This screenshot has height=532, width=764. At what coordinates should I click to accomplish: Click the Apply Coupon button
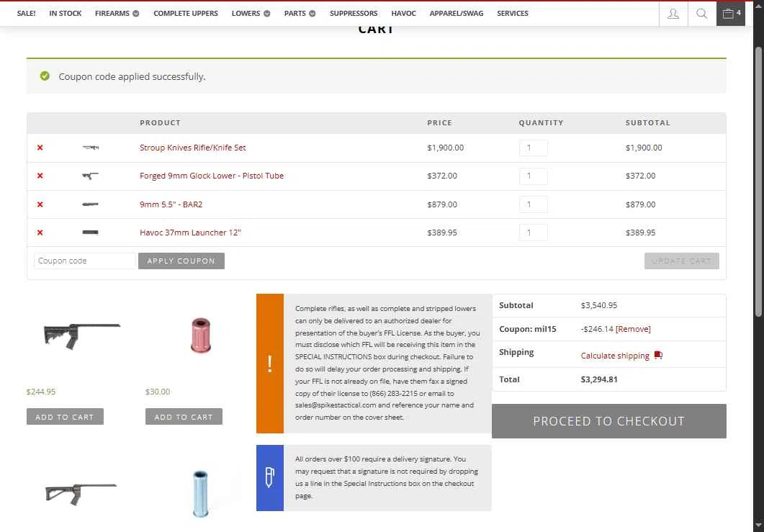pos(181,261)
